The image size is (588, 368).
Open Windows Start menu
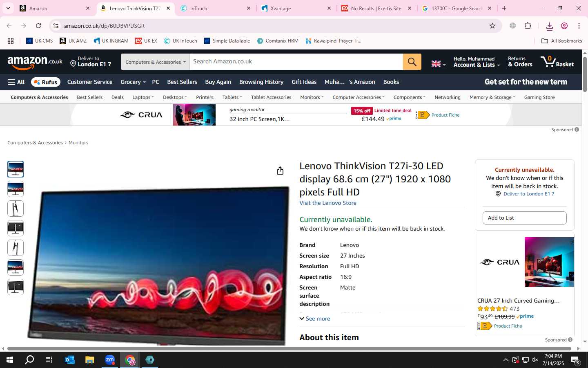pyautogui.click(x=10, y=360)
